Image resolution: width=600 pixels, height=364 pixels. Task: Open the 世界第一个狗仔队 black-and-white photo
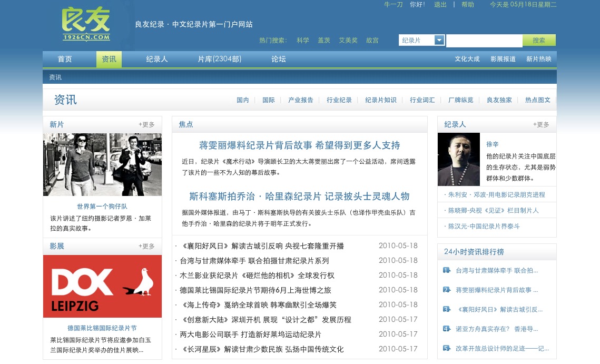tap(102, 164)
